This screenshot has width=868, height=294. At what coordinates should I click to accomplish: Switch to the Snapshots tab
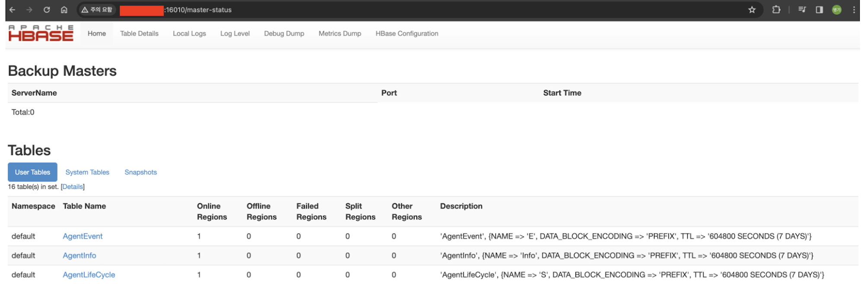(x=140, y=172)
